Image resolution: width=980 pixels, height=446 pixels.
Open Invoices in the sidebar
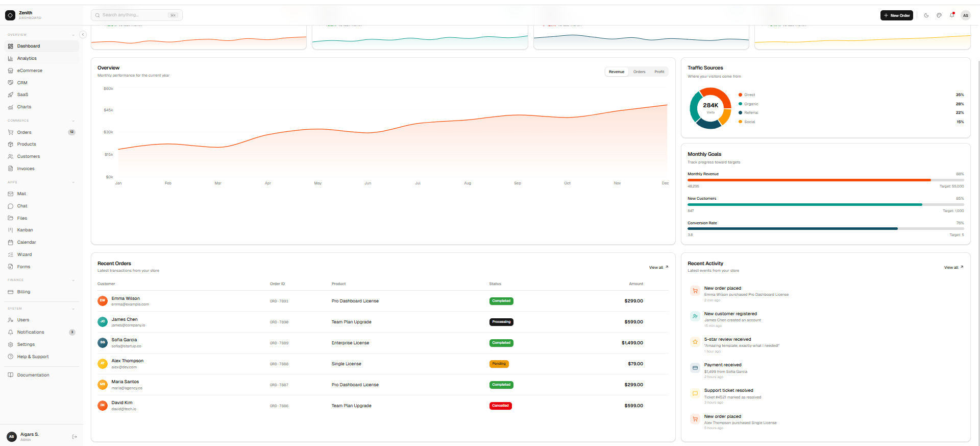[41, 169]
